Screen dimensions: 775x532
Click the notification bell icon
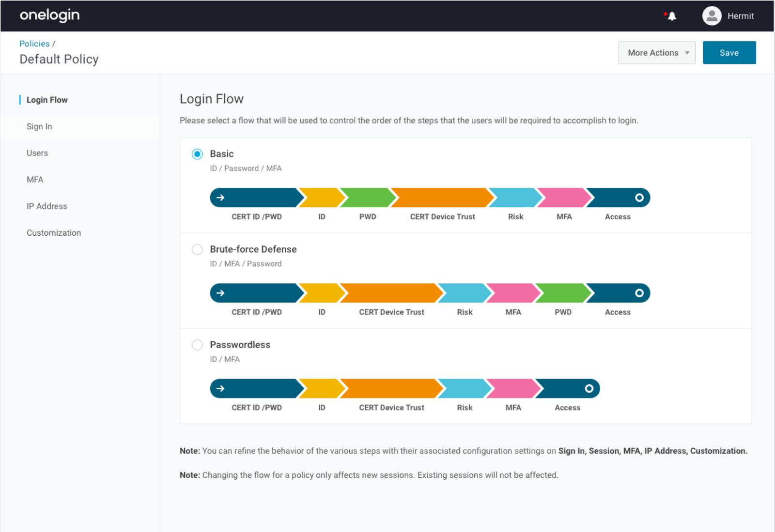tap(671, 16)
